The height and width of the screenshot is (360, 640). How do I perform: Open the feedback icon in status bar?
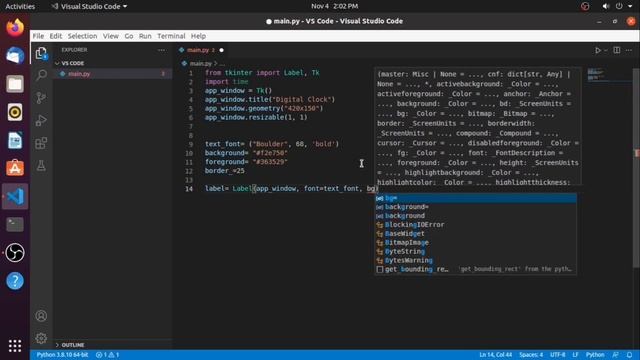point(615,355)
